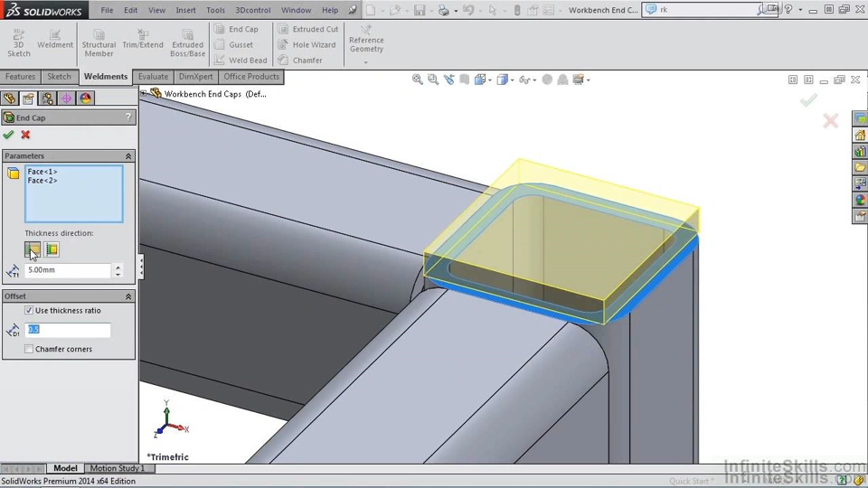The image size is (868, 488).
Task: Set thickness direction outward
Action: pyautogui.click(x=33, y=249)
